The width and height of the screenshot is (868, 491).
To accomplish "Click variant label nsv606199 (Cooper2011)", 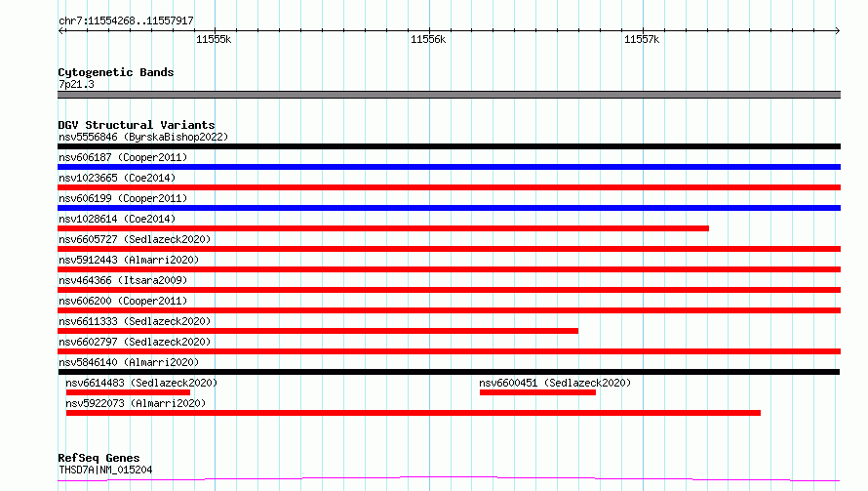I will pyautogui.click(x=123, y=198).
